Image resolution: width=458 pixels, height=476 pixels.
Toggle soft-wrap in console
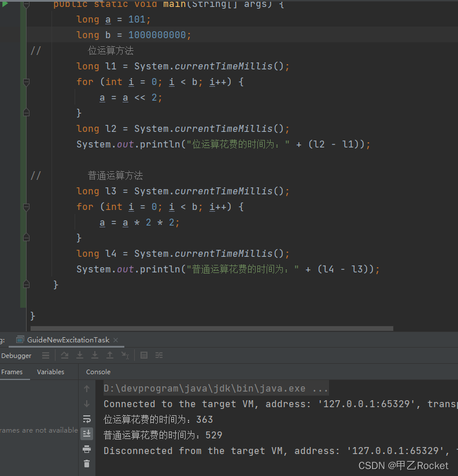coord(87,419)
